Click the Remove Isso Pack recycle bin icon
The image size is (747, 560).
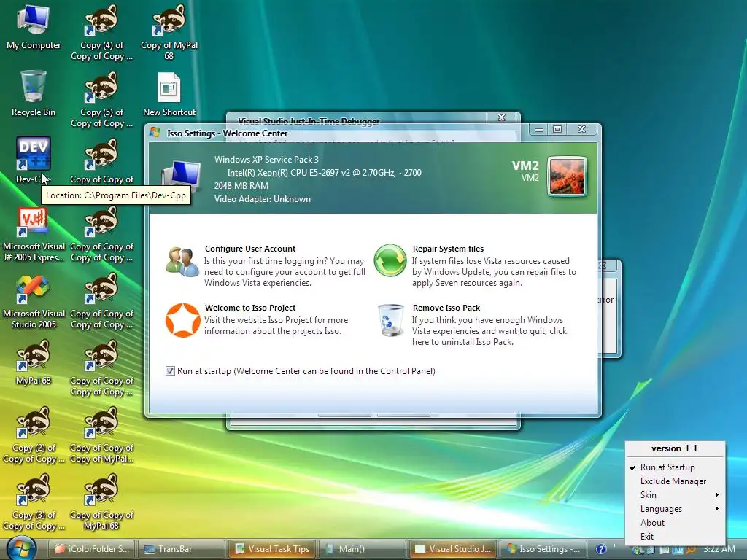point(391,320)
